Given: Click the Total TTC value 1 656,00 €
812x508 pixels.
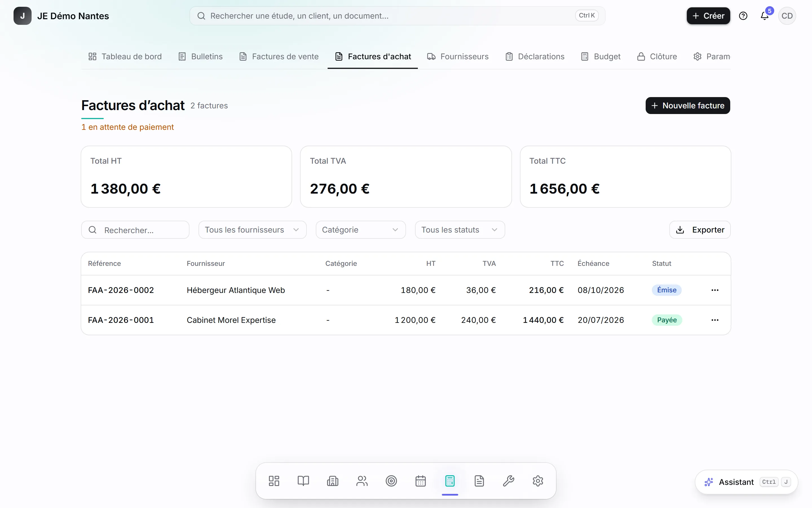Looking at the screenshot, I should click(x=564, y=189).
